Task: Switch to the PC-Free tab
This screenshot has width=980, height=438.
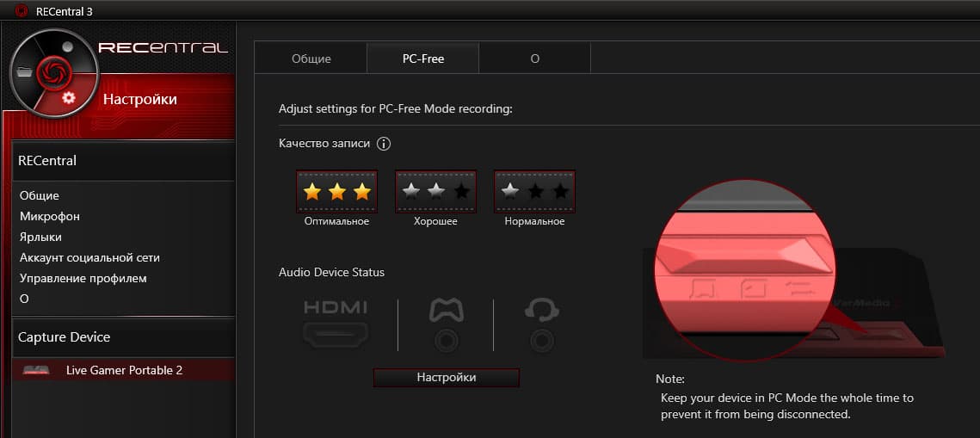Action: coord(423,59)
